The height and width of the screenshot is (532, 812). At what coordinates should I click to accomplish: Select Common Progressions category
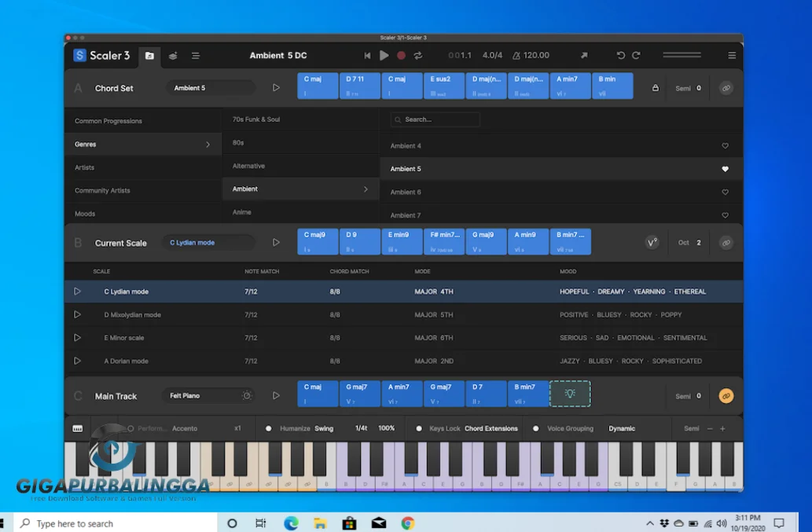coord(143,121)
